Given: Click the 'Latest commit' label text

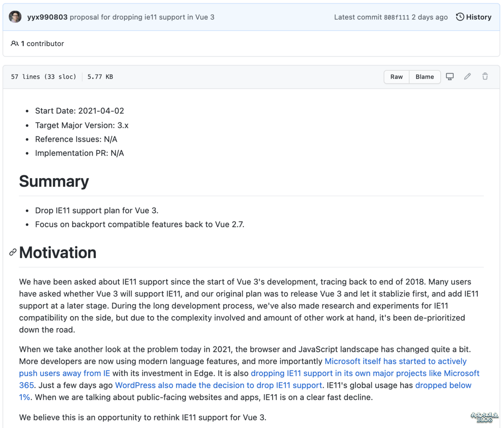Looking at the screenshot, I should tap(358, 17).
